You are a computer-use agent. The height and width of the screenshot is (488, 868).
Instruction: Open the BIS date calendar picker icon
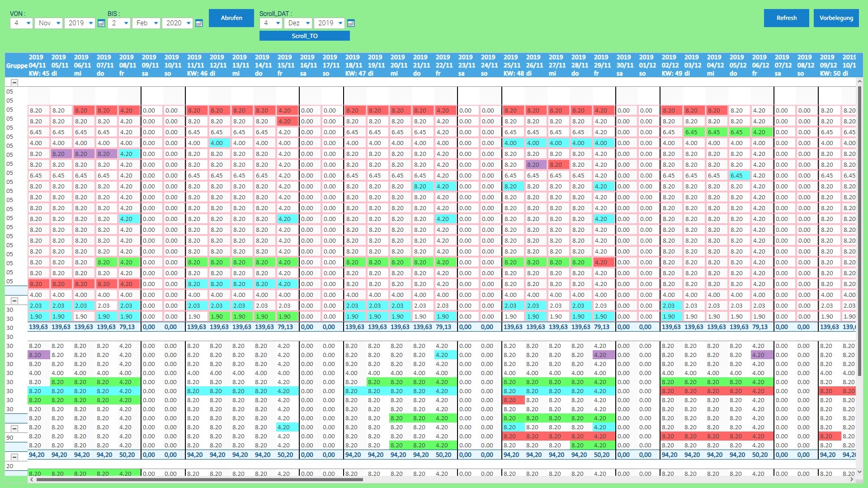point(199,23)
